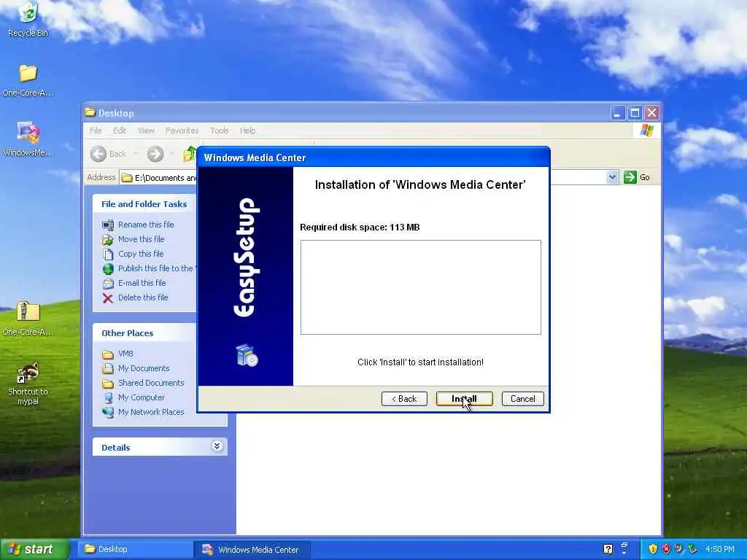
Task: Click the Publish globe icon
Action: tap(108, 268)
